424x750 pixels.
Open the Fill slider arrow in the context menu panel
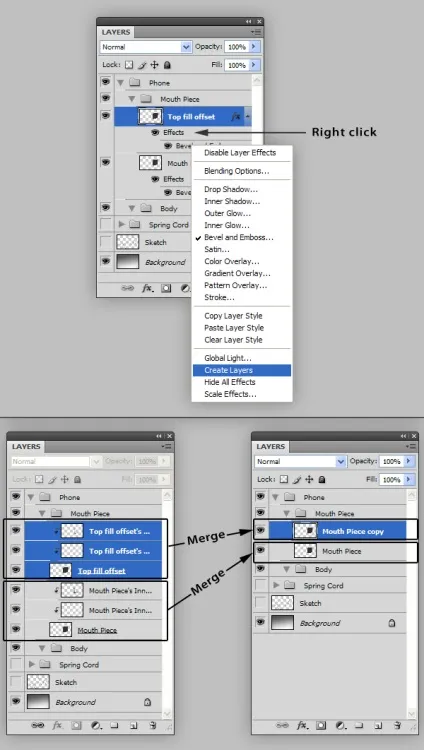[x=254, y=65]
